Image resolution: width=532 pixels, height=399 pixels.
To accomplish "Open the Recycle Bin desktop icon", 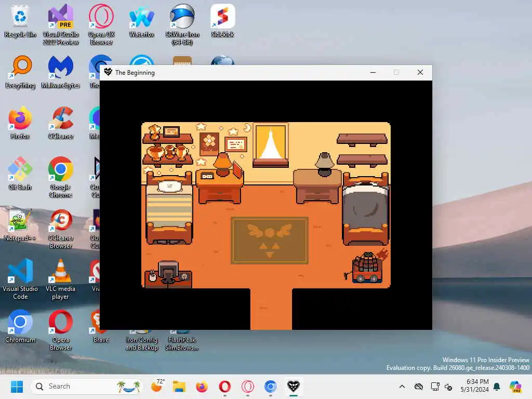I will (20, 21).
